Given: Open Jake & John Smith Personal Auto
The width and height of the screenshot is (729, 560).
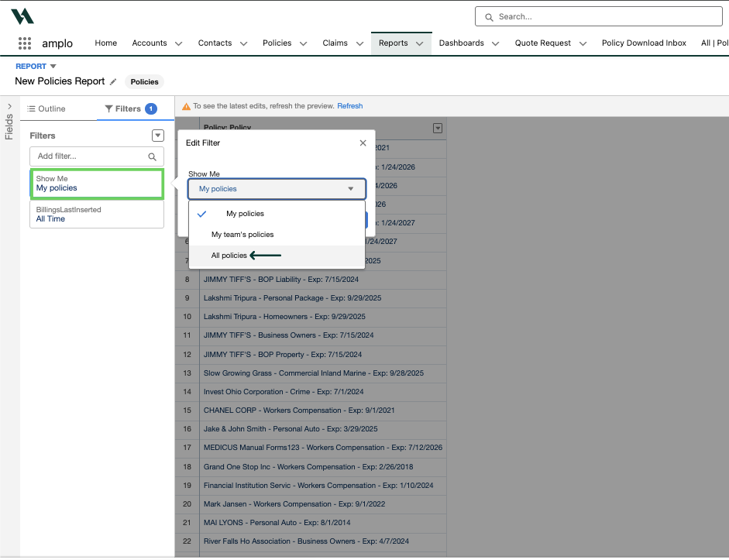Looking at the screenshot, I should (290, 429).
